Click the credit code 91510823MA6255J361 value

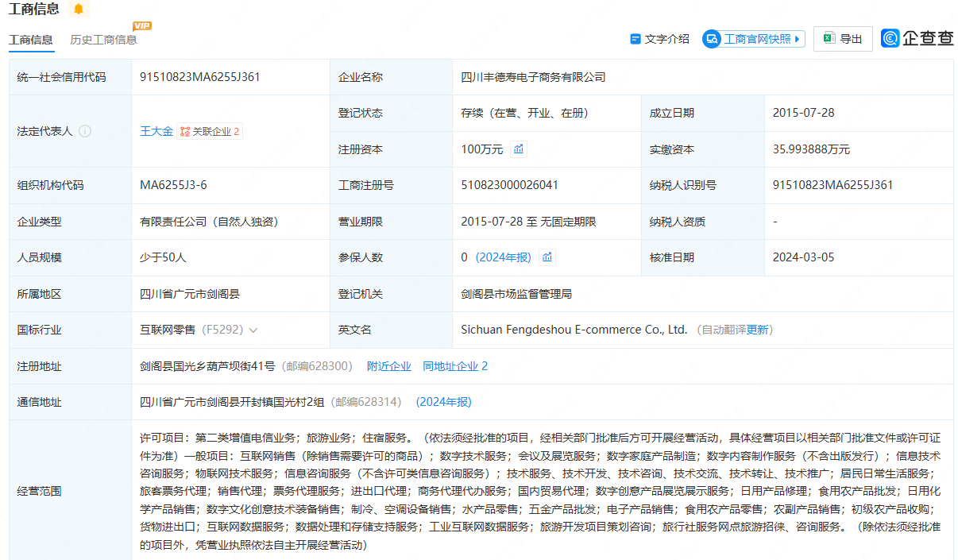click(x=200, y=77)
